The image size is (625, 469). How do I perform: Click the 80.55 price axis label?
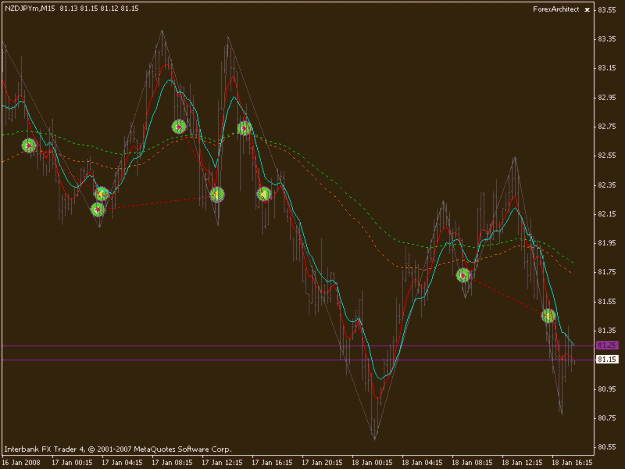(x=607, y=447)
